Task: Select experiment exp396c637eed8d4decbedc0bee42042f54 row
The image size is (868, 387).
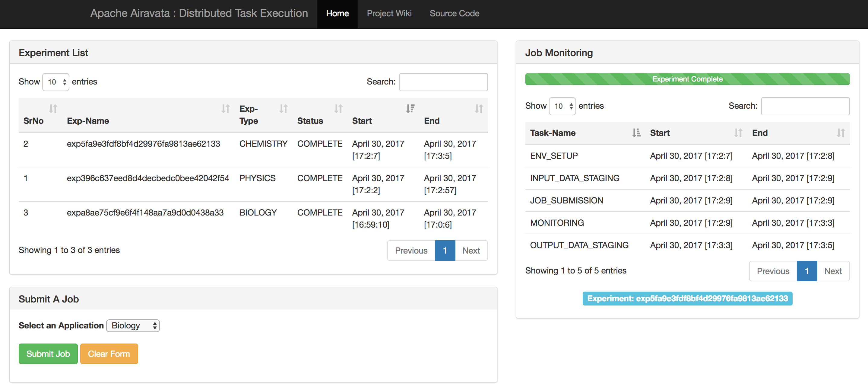Action: 253,184
